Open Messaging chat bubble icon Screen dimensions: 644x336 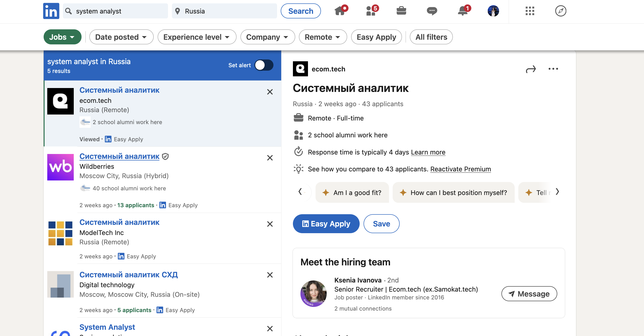tap(432, 11)
